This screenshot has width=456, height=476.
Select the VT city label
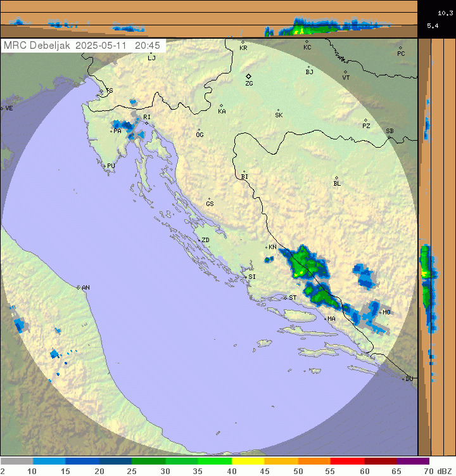(x=346, y=78)
